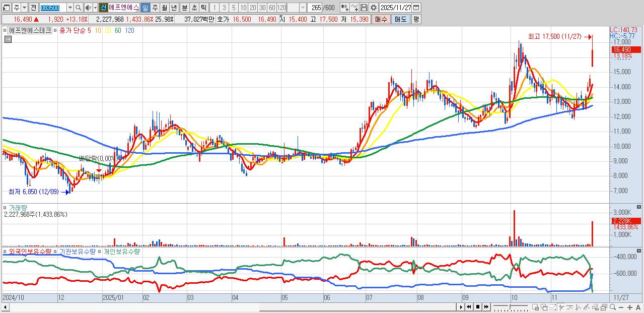Click the 전 button beside stock code

[x=33, y=8]
